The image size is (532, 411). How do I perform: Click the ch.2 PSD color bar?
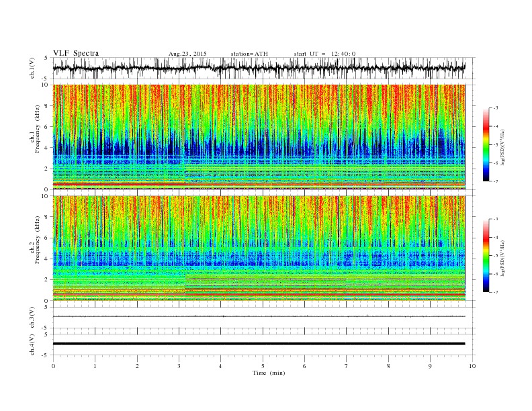point(486,255)
